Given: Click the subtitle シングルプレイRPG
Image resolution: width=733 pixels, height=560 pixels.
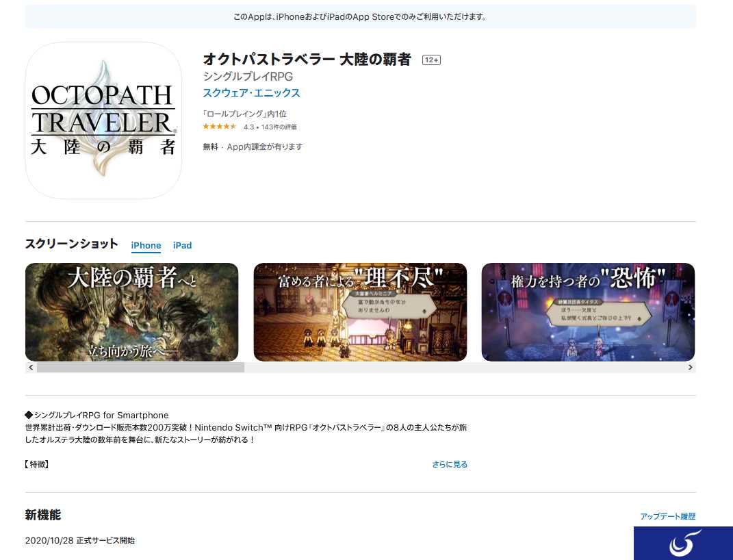Looking at the screenshot, I should (248, 76).
